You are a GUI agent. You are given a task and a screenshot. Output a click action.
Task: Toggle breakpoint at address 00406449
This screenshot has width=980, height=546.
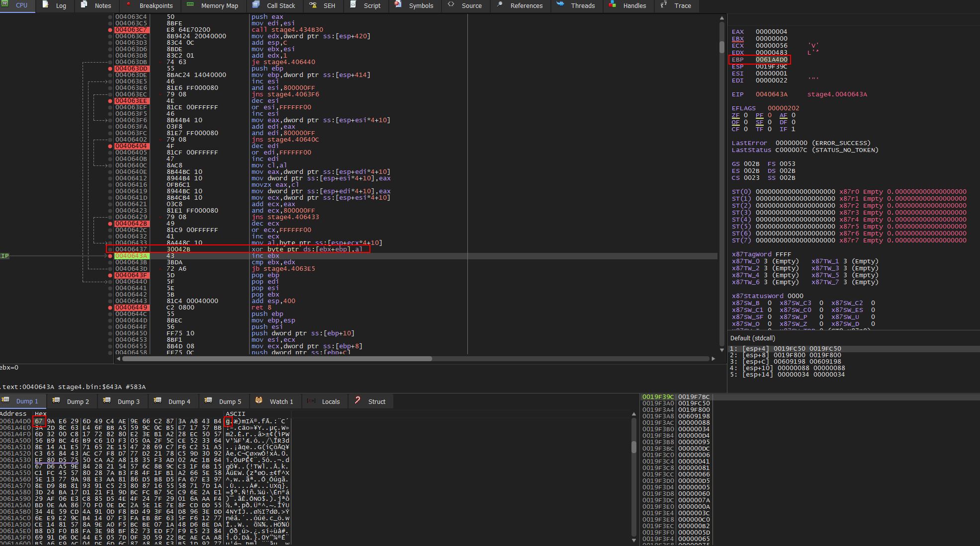tap(110, 308)
